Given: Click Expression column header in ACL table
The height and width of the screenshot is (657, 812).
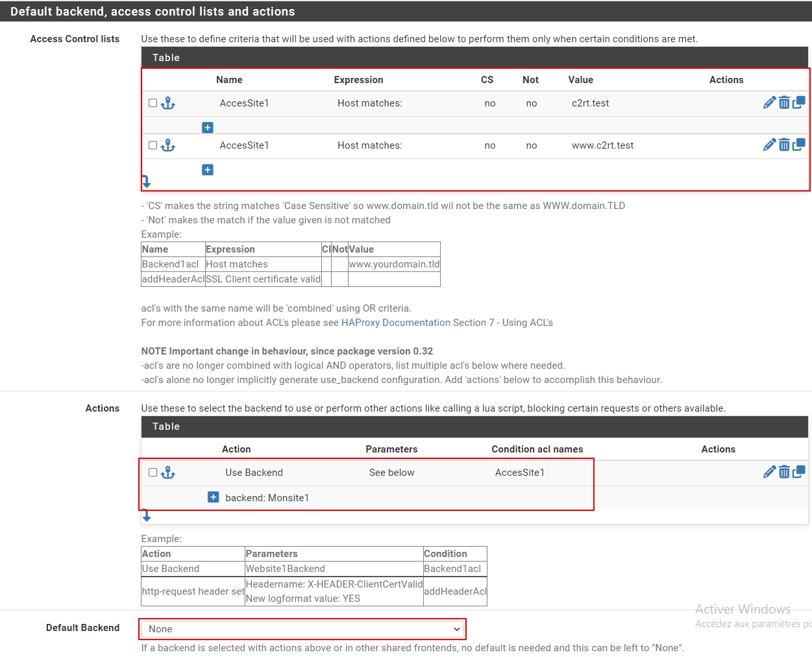Looking at the screenshot, I should (359, 80).
